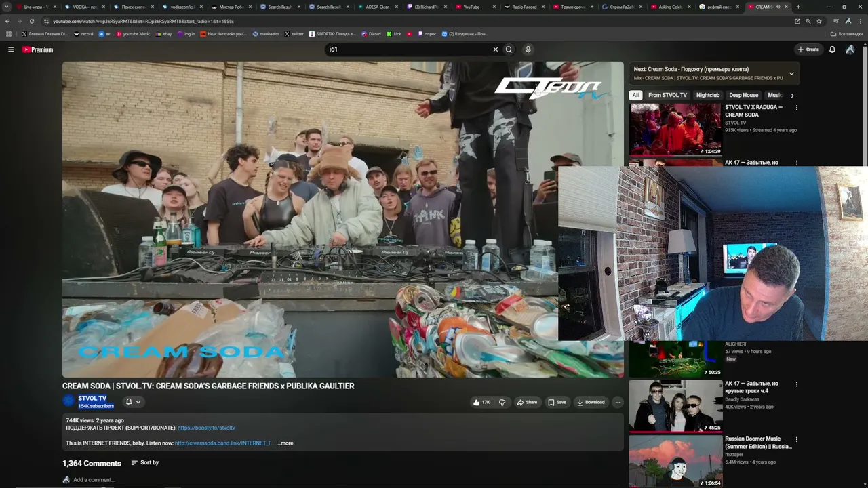Go to YouTube Premium home logo
The image size is (868, 488).
point(37,49)
